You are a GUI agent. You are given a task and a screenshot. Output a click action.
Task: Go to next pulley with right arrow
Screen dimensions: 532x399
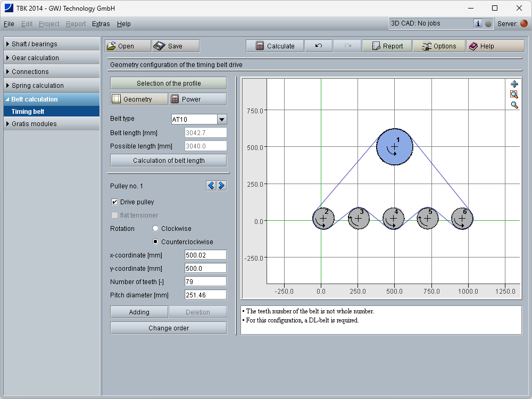click(x=221, y=186)
